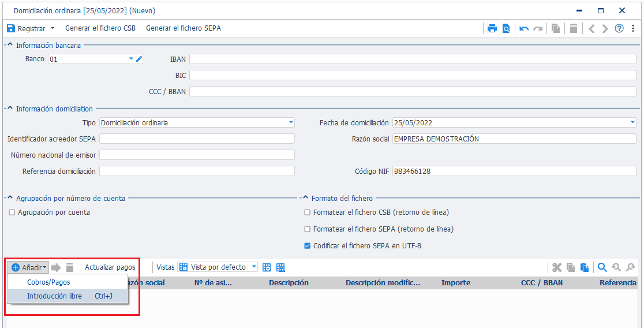The height and width of the screenshot is (328, 644).
Task: Click the find previous magnifier icon
Action: point(616,267)
